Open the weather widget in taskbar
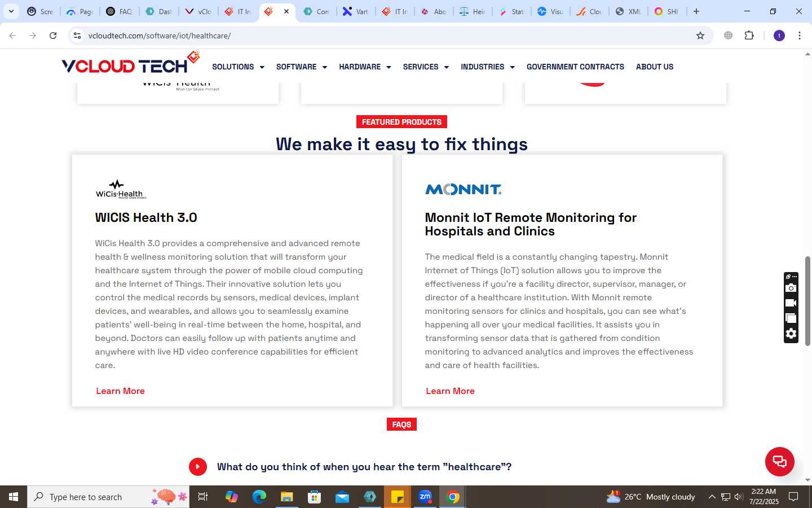Screen dimensions: 812x508 (x=650, y=497)
